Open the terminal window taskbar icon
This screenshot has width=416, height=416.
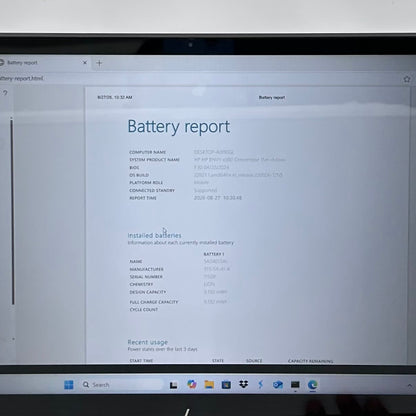(295, 385)
